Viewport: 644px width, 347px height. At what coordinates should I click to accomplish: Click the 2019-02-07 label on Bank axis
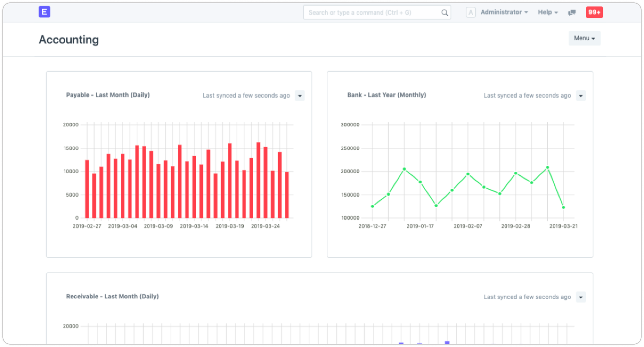point(468,226)
